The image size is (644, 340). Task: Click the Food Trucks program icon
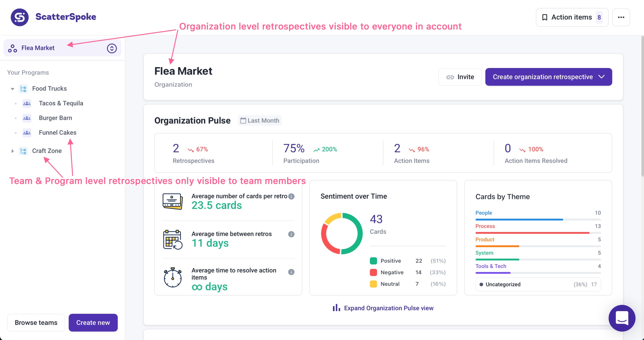(23, 89)
